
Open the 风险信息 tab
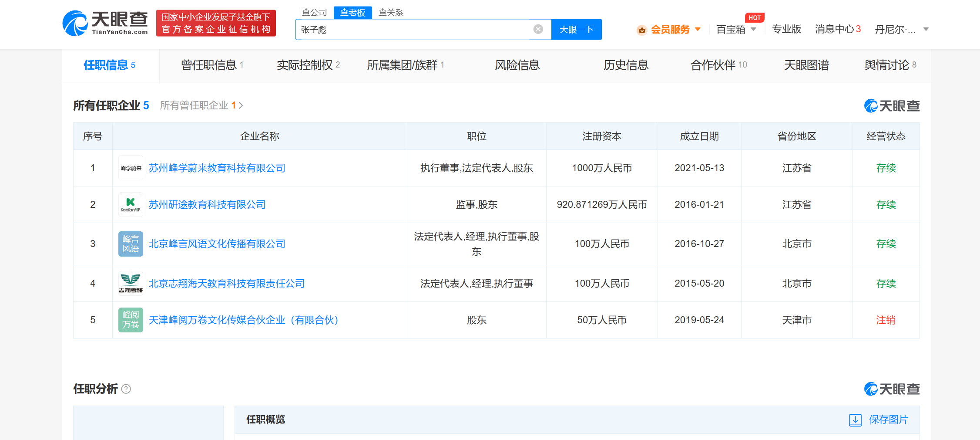(517, 65)
